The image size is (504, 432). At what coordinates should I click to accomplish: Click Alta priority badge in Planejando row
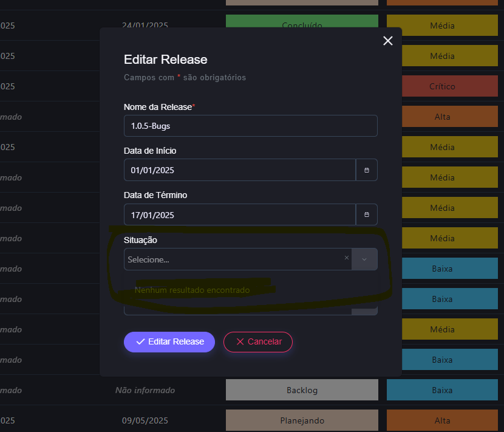tap(442, 420)
